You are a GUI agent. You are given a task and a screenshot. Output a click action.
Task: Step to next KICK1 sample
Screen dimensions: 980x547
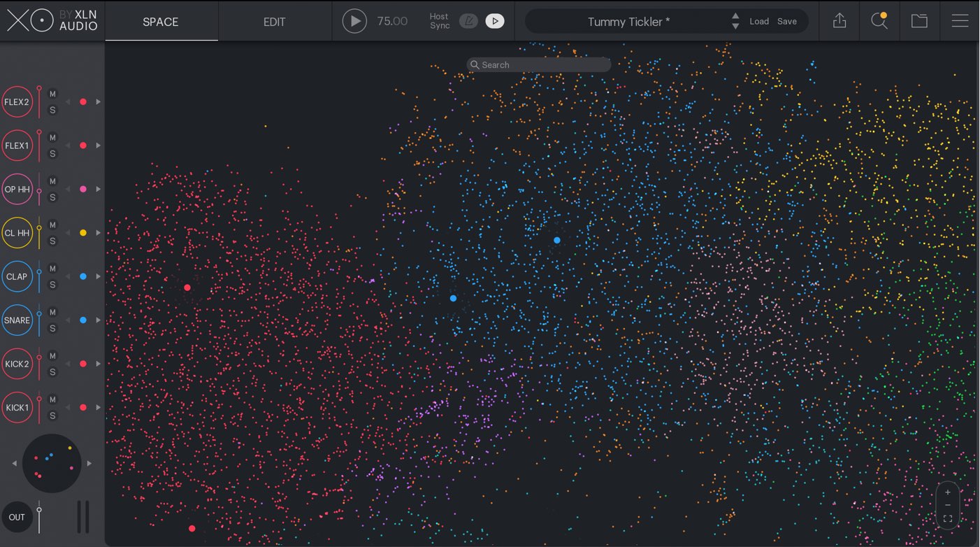tap(98, 408)
